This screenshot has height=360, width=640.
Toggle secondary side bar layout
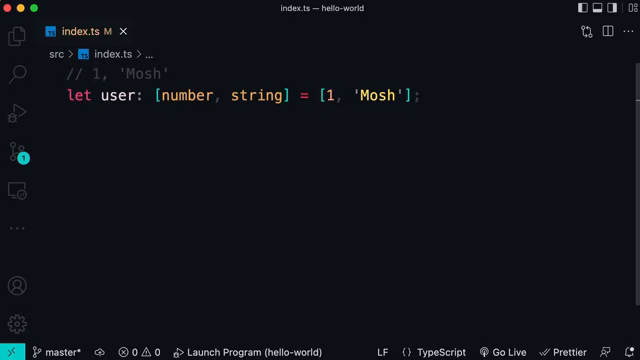pyautogui.click(x=612, y=8)
